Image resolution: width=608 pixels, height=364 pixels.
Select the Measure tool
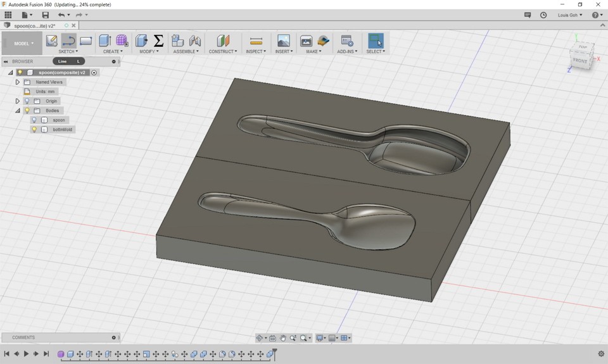point(256,41)
